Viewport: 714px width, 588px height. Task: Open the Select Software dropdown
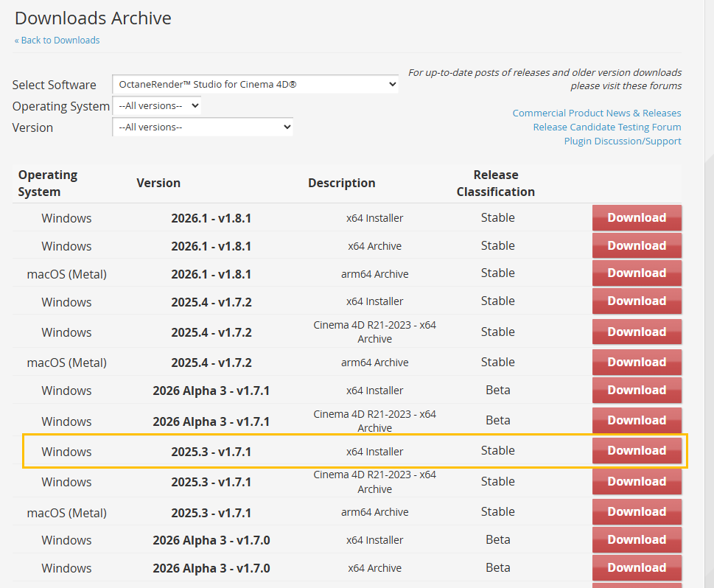coord(255,84)
